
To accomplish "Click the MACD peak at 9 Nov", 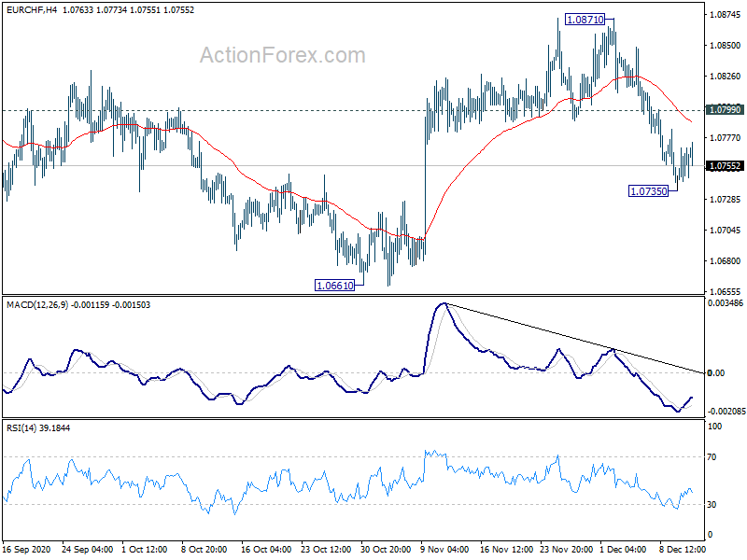I will point(444,304).
